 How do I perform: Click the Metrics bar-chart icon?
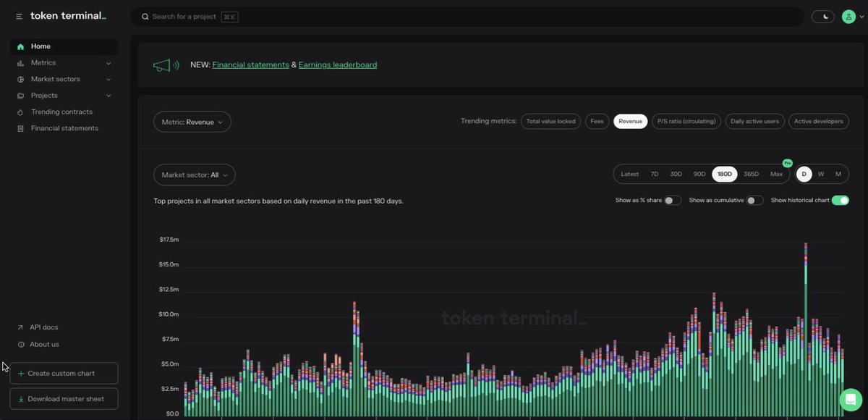coord(21,63)
